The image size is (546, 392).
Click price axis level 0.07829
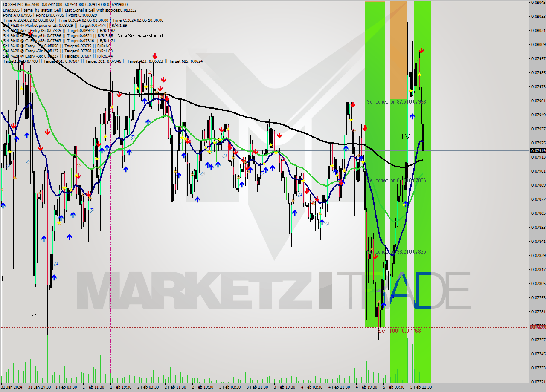pyautogui.click(x=538, y=255)
